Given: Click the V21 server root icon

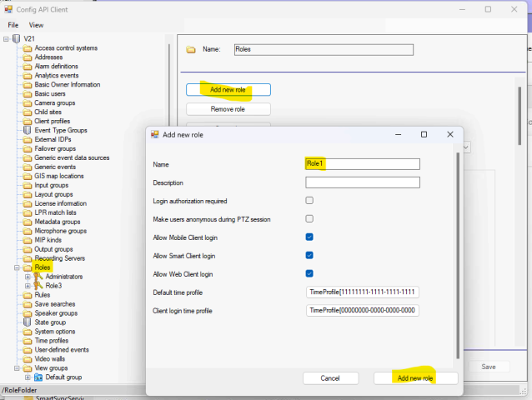Looking at the screenshot, I should [x=16, y=38].
